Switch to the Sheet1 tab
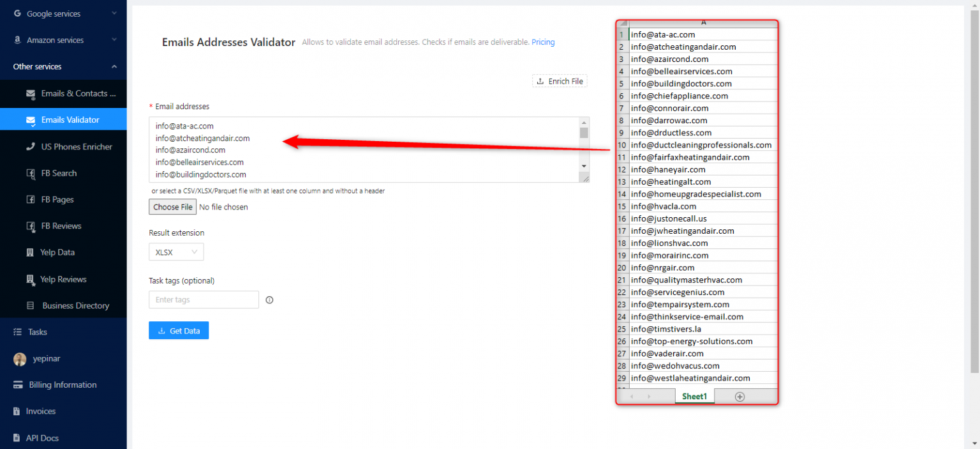The width and height of the screenshot is (980, 449). [694, 396]
